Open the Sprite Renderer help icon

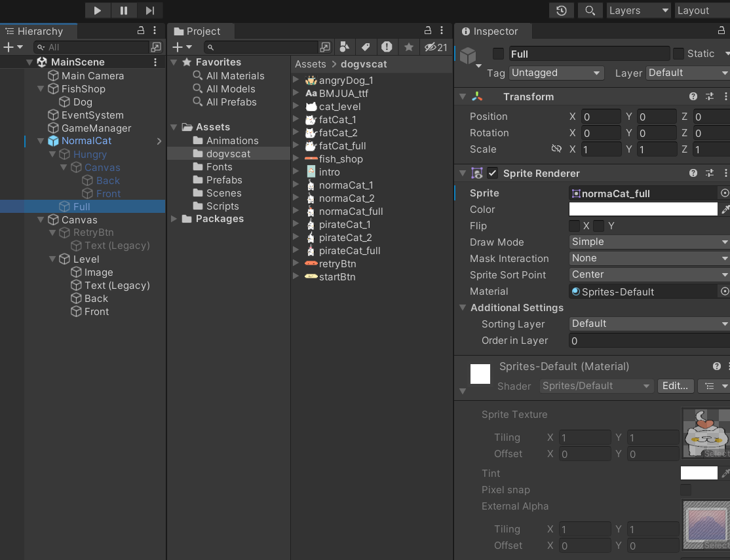point(693,173)
